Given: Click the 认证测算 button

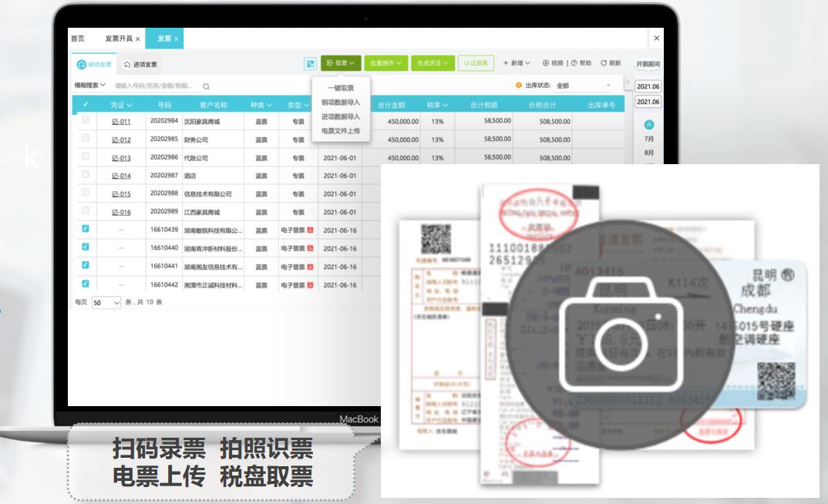Looking at the screenshot, I should 476,63.
